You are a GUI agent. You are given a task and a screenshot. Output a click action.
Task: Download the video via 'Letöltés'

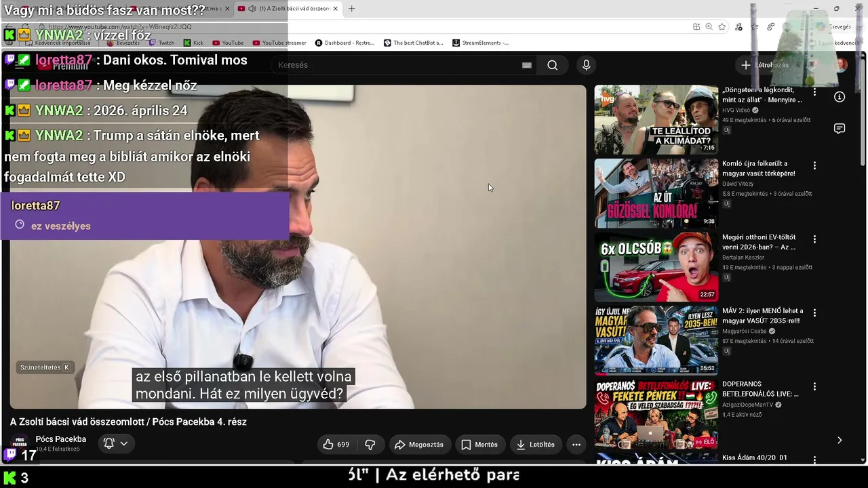pos(536,445)
